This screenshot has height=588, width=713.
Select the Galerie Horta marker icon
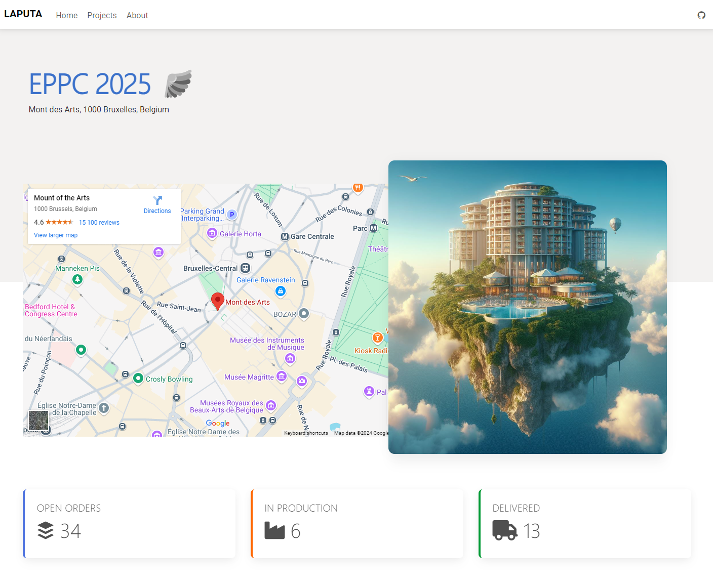click(x=212, y=233)
